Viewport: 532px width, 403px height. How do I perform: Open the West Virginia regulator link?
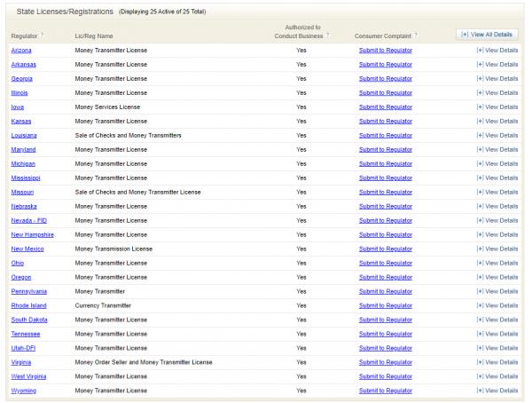point(28,376)
